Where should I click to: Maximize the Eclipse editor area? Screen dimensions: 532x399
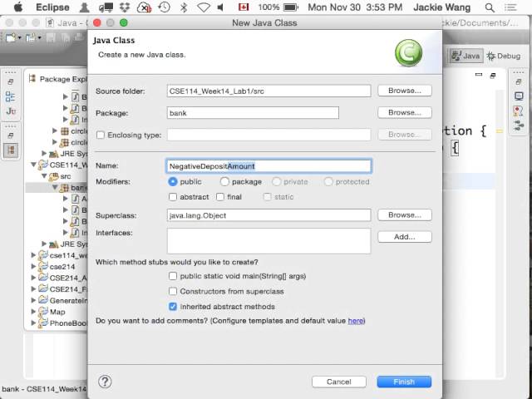[x=493, y=76]
